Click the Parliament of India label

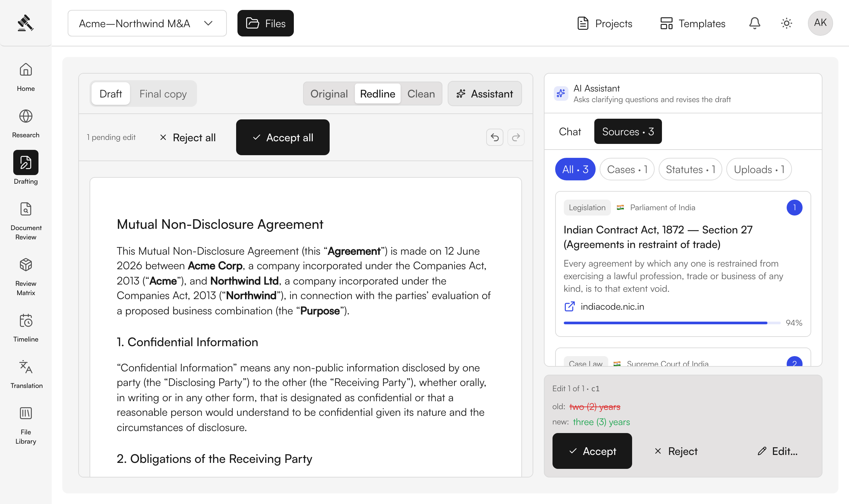coord(663,208)
